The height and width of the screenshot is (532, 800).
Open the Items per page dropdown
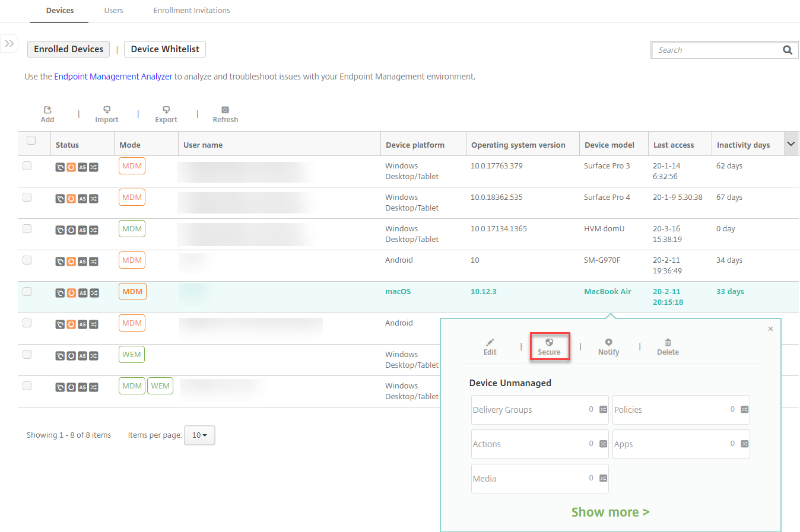tap(199, 435)
